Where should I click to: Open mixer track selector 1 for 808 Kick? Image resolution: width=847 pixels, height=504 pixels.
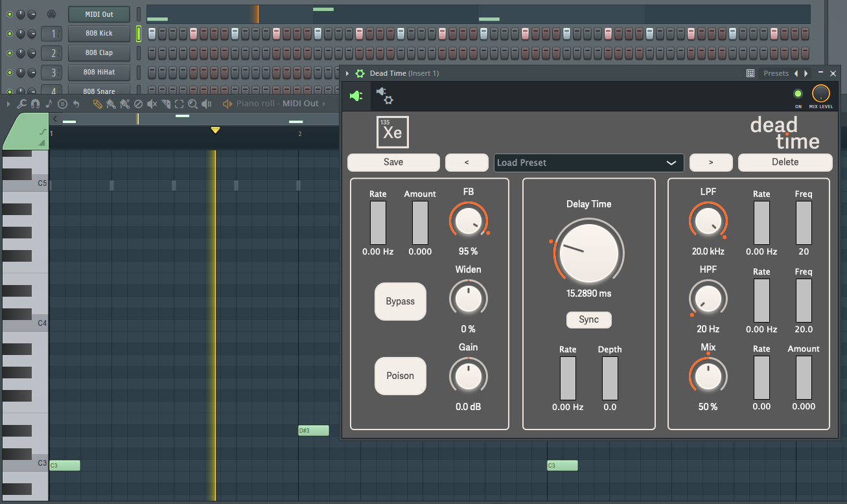(52, 34)
